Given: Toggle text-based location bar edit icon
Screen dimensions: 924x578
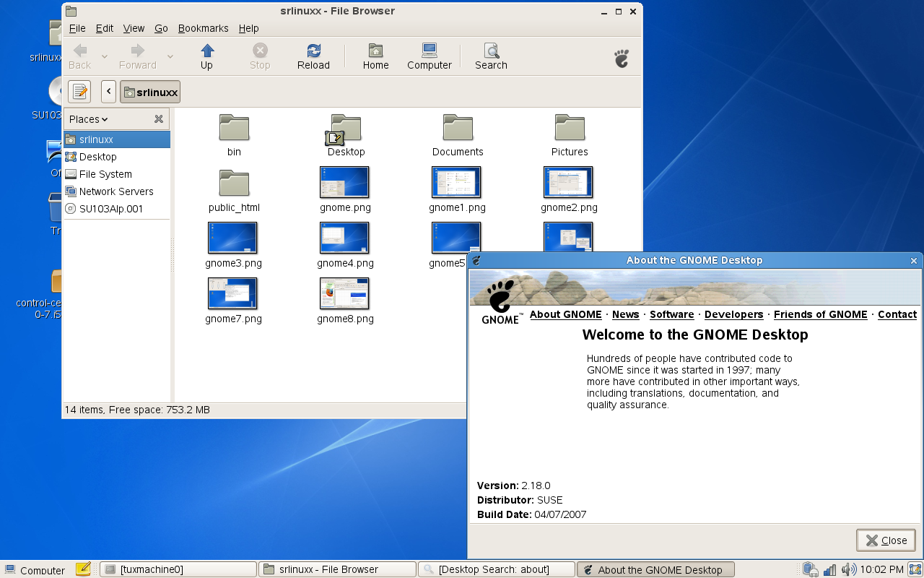Looking at the screenshot, I should pyautogui.click(x=79, y=92).
